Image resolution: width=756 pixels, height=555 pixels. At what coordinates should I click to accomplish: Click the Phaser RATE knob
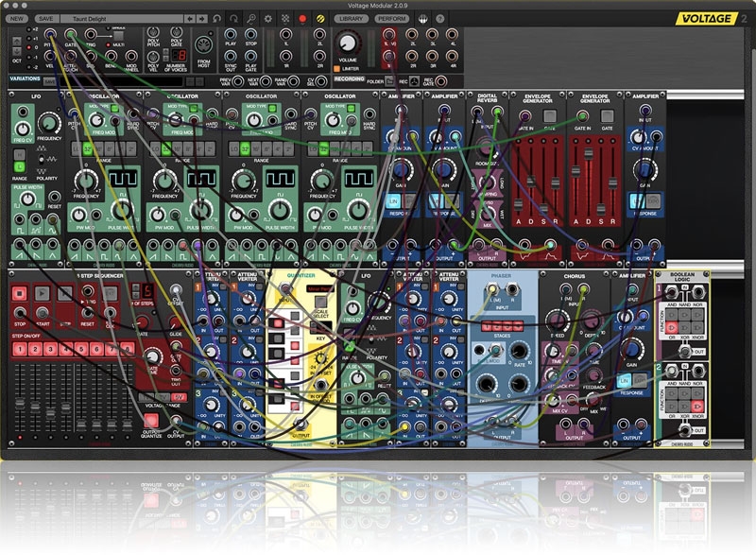click(519, 352)
